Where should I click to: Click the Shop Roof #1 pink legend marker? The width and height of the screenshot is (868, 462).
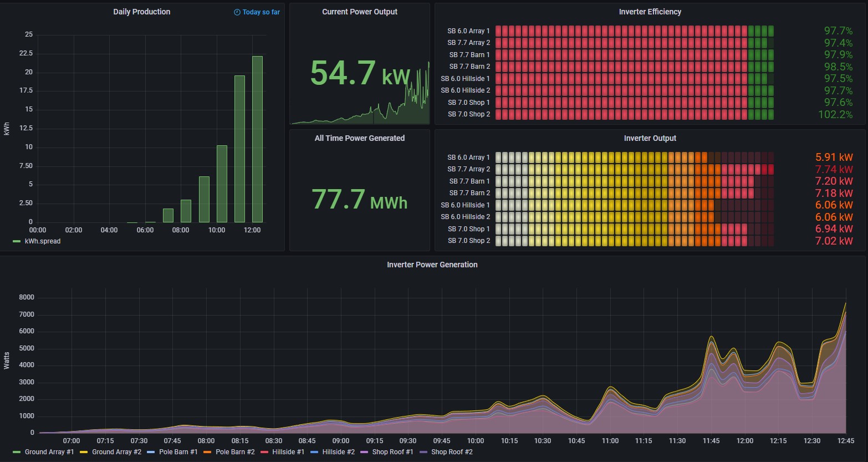click(x=364, y=452)
